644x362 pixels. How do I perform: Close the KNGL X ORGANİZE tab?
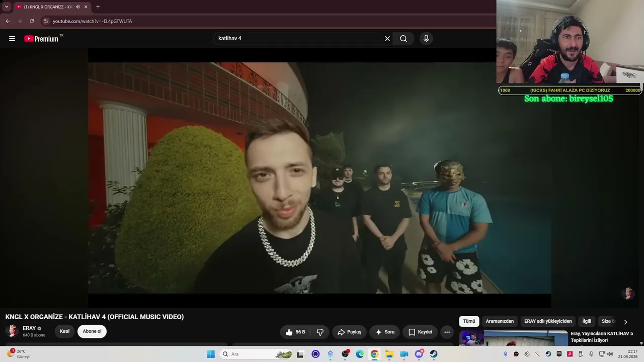(x=86, y=7)
